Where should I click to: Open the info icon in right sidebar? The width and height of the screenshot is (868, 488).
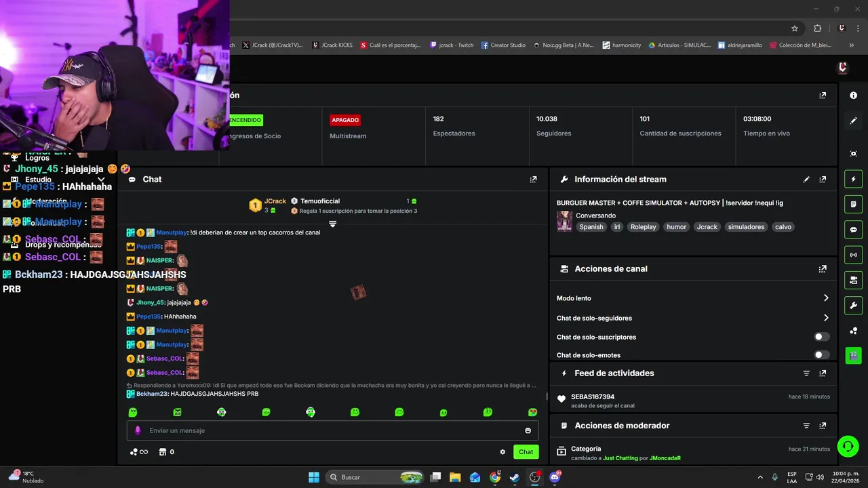(x=853, y=96)
